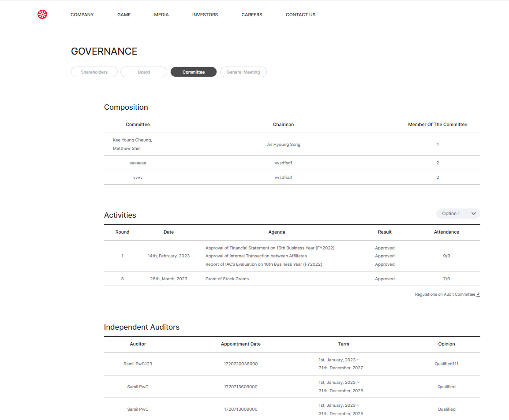Select the 'Qualified111' opinion cell
The height and width of the screenshot is (420, 509).
click(446, 364)
